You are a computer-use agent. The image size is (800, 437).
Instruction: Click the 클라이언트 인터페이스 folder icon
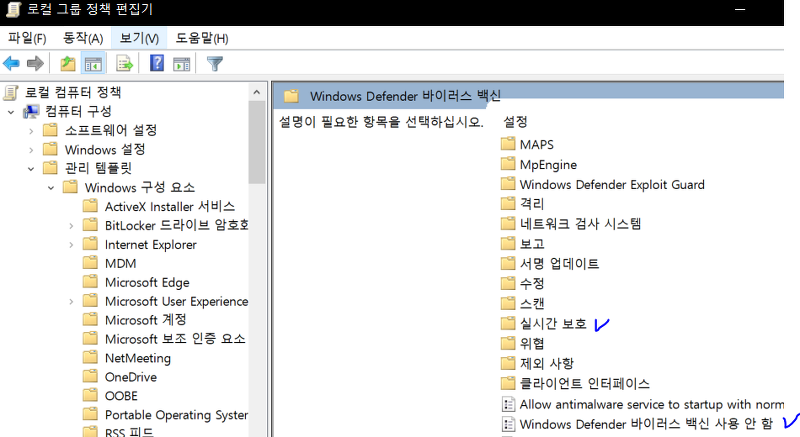508,383
